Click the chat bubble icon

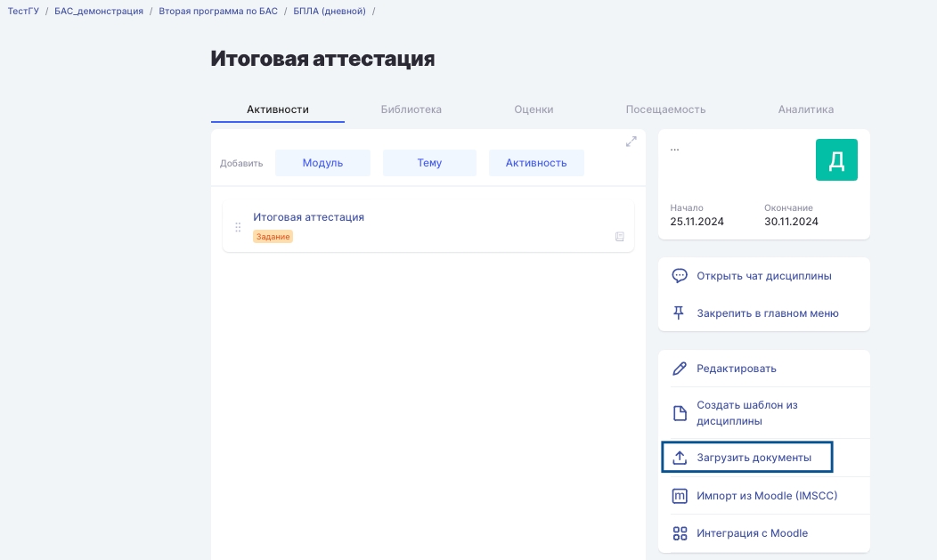pyautogui.click(x=680, y=276)
